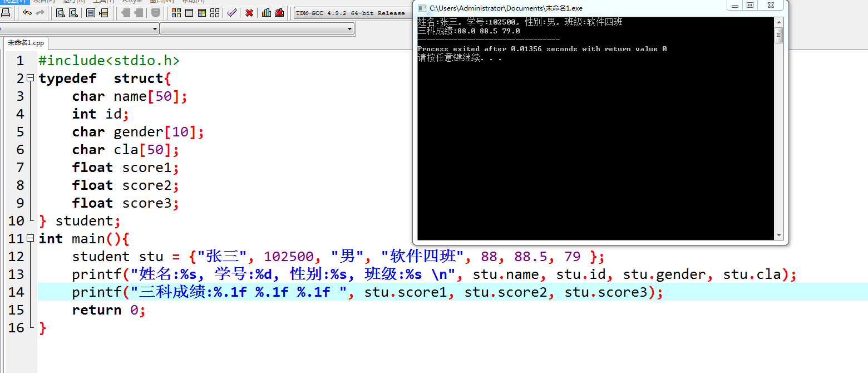The width and height of the screenshot is (868, 373).
Task: Switch to the 未命名1.cpp editor tab
Action: [26, 43]
